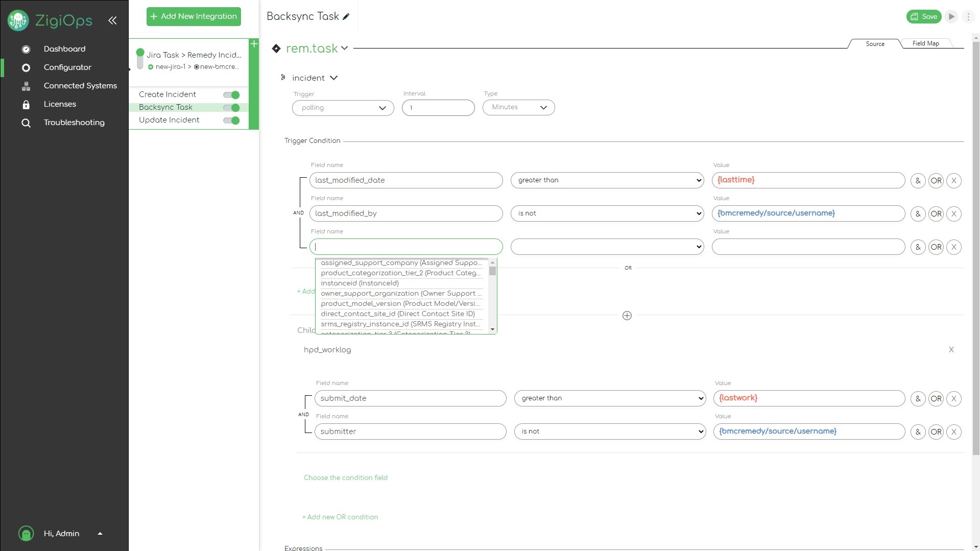Pick instanceid from the field suggestion list
The image size is (980, 551).
tap(360, 283)
